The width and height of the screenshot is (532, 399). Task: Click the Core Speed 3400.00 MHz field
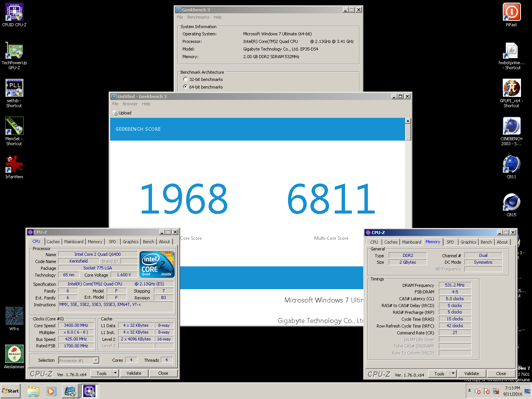tap(76, 326)
